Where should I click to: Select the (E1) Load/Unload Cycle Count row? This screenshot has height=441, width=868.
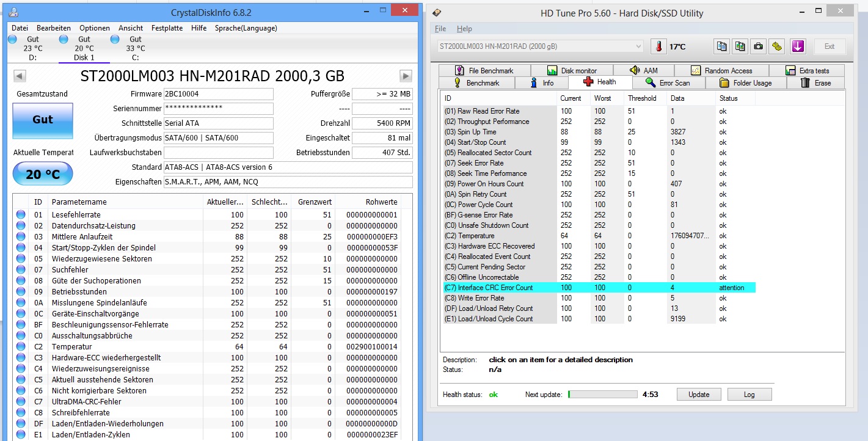[599, 319]
